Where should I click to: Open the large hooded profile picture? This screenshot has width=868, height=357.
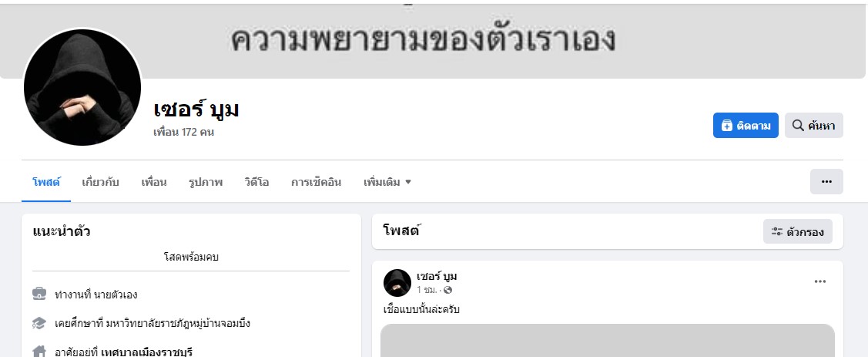click(82, 87)
